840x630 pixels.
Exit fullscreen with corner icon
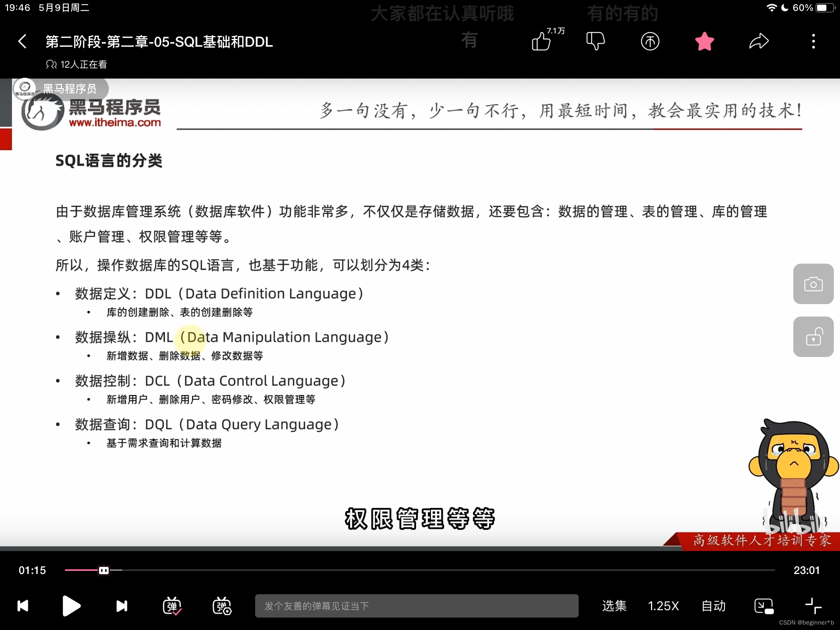point(813,606)
